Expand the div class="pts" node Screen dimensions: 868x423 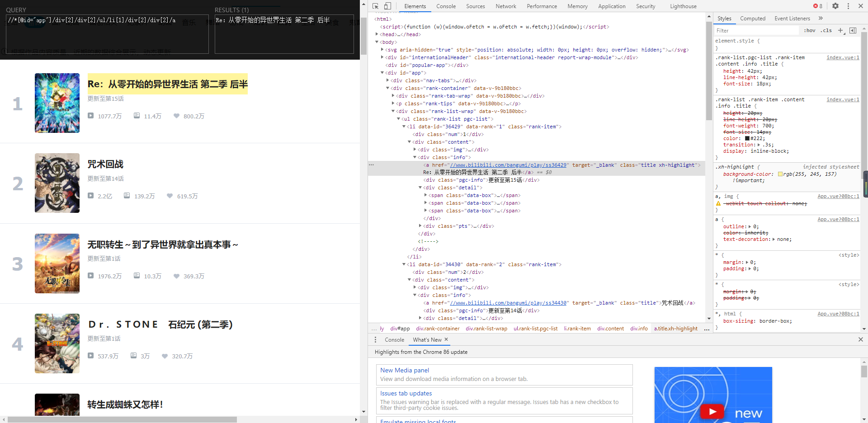pyautogui.click(x=420, y=226)
